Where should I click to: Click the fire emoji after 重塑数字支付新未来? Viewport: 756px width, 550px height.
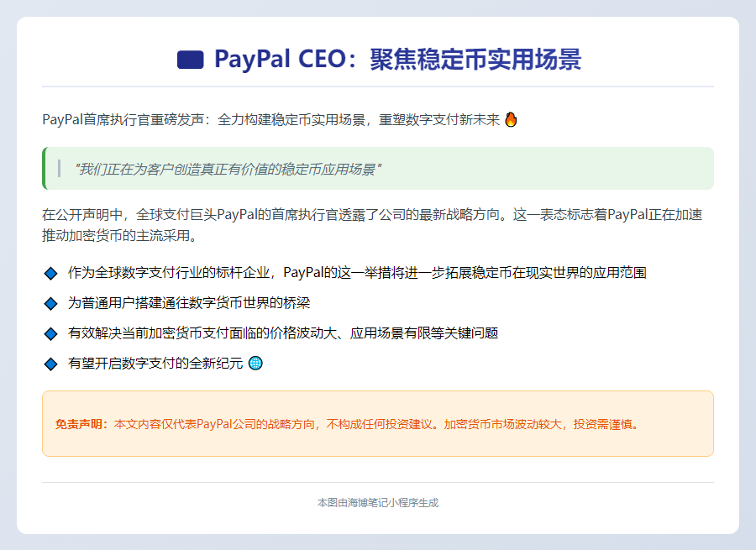[511, 119]
